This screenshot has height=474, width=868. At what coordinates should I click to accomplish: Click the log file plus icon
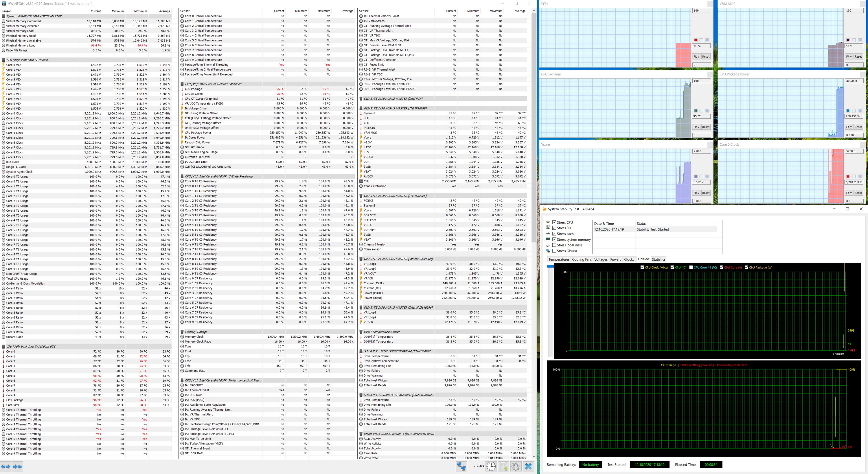click(503, 466)
